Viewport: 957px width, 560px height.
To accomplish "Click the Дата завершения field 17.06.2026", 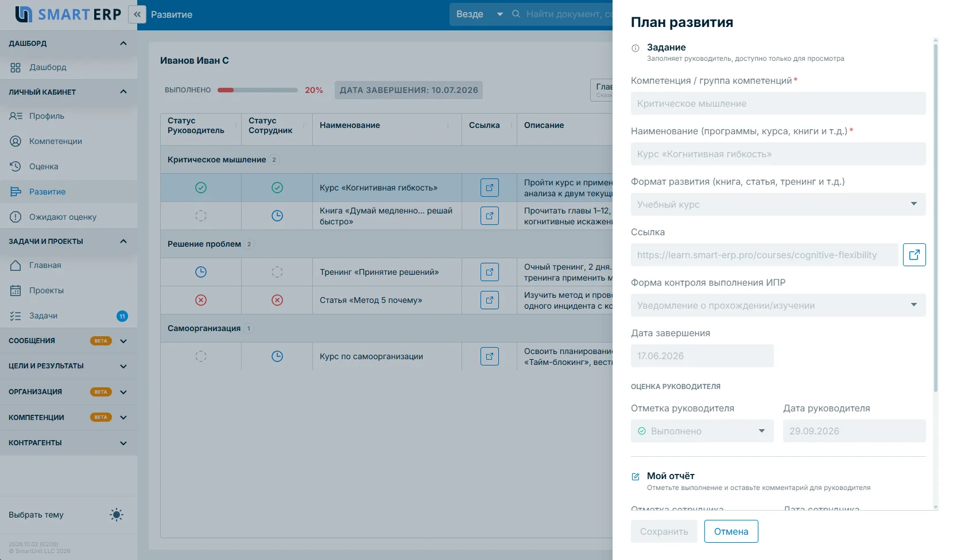I will 702,356.
